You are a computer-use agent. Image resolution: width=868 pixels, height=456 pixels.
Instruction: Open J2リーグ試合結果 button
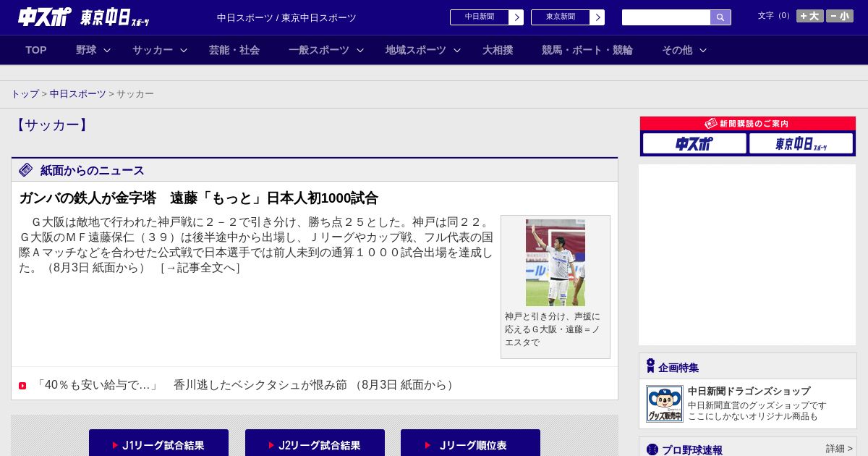tap(315, 443)
